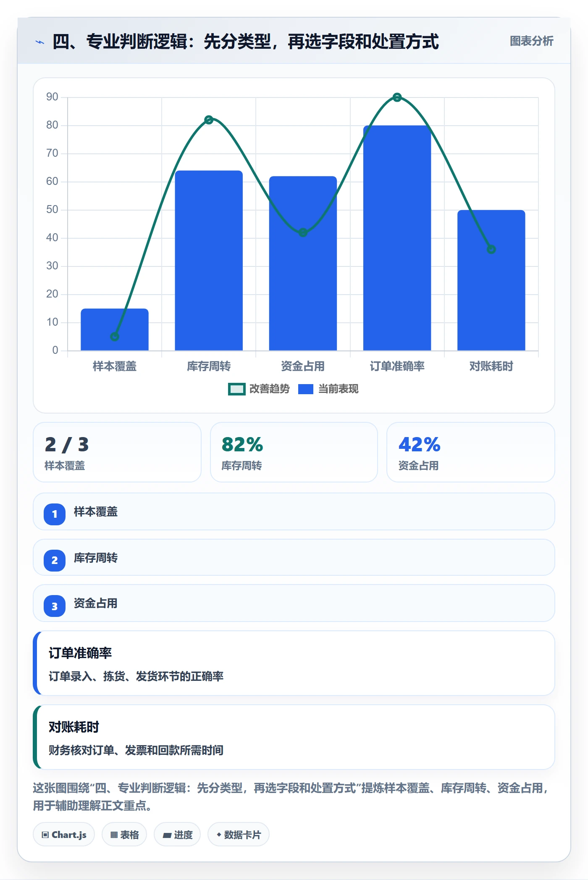Click the number 3 badge icon

point(55,606)
